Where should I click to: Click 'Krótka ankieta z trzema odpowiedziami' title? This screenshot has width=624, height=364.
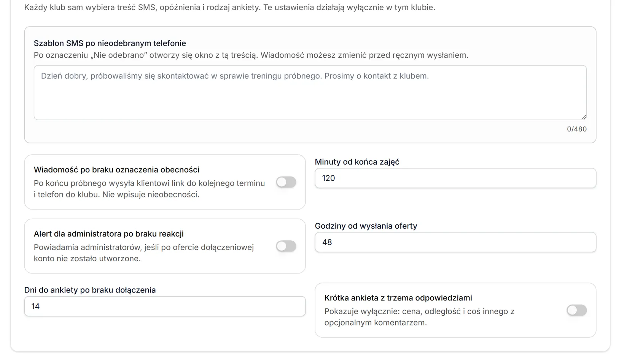coord(398,298)
